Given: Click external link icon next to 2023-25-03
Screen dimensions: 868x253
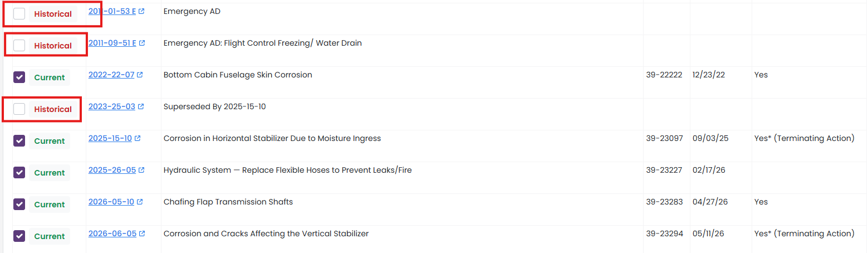Looking at the screenshot, I should pyautogui.click(x=141, y=106).
